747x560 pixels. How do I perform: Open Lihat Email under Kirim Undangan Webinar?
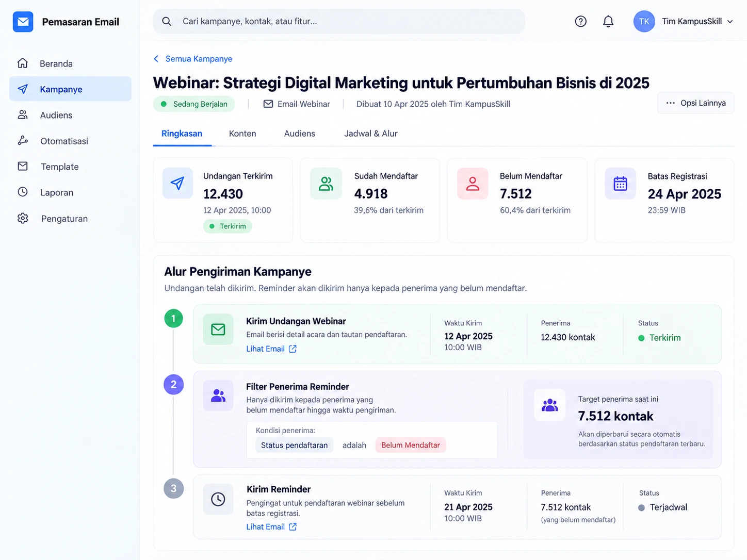pyautogui.click(x=271, y=349)
